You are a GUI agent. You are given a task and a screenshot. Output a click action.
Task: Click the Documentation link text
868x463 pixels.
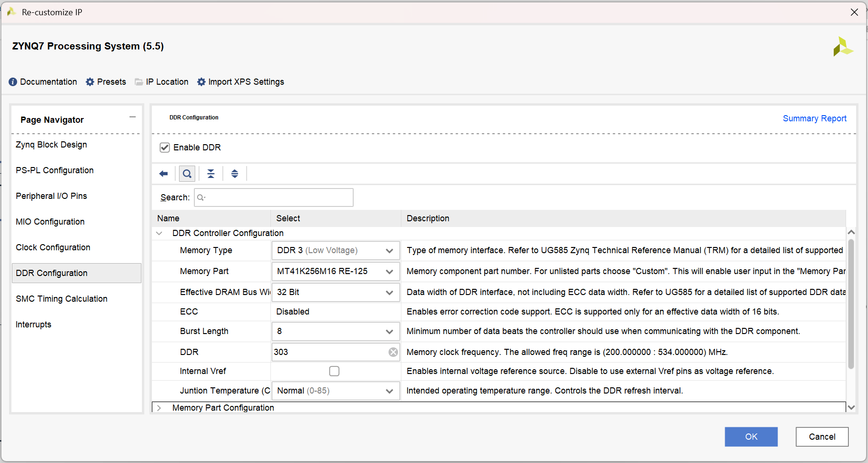pyautogui.click(x=49, y=82)
